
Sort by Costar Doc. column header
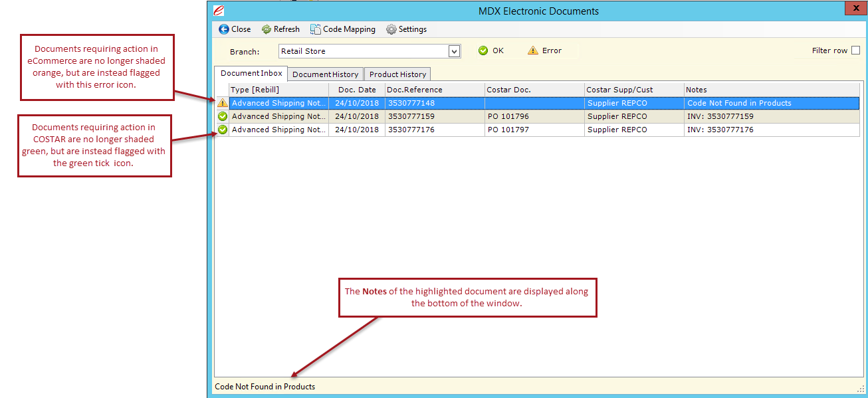coord(534,90)
